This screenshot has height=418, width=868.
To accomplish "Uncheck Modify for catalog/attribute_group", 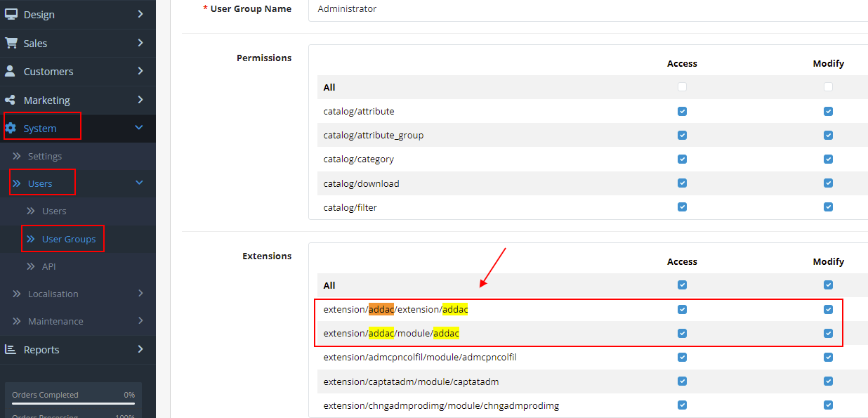I will pos(828,135).
